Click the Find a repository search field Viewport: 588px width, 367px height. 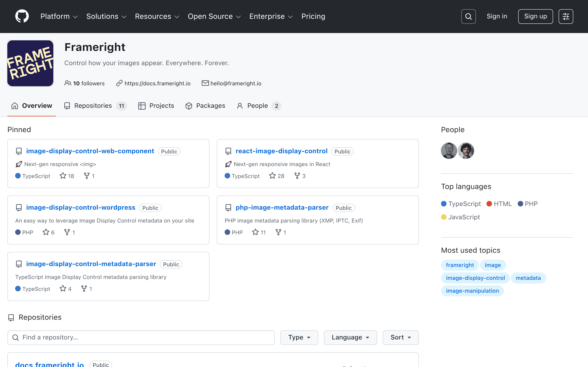pyautogui.click(x=141, y=337)
